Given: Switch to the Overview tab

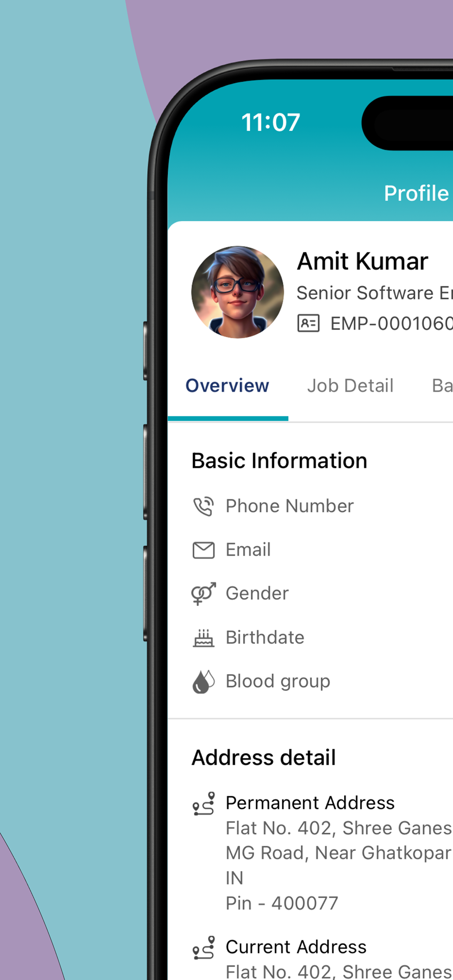Looking at the screenshot, I should [x=227, y=385].
